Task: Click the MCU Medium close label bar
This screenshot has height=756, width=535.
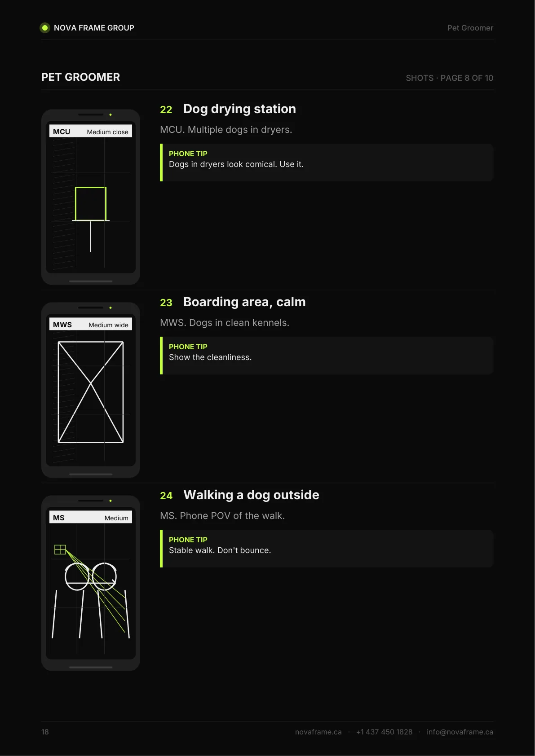Action: (x=91, y=131)
